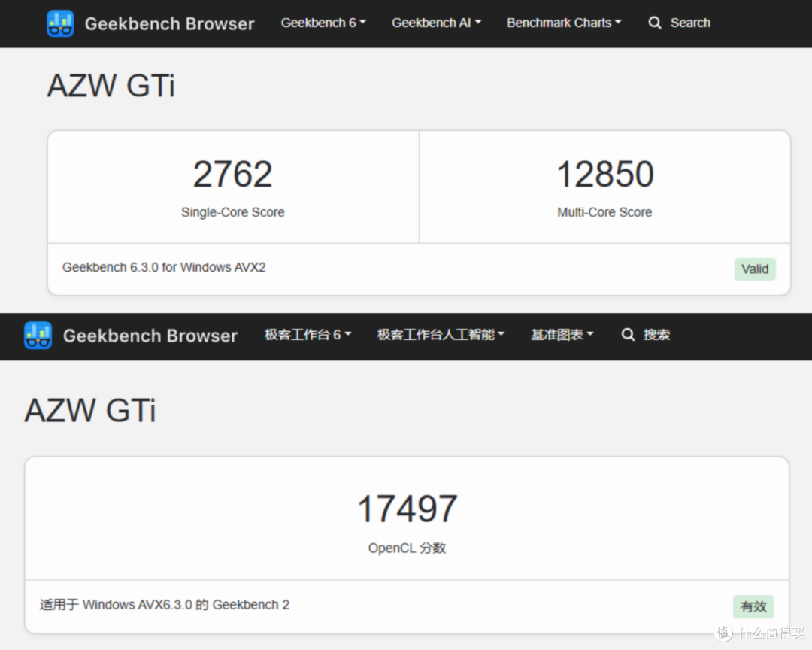Select the 12850 Multi-Core Score value
This screenshot has height=650, width=812.
click(604, 175)
